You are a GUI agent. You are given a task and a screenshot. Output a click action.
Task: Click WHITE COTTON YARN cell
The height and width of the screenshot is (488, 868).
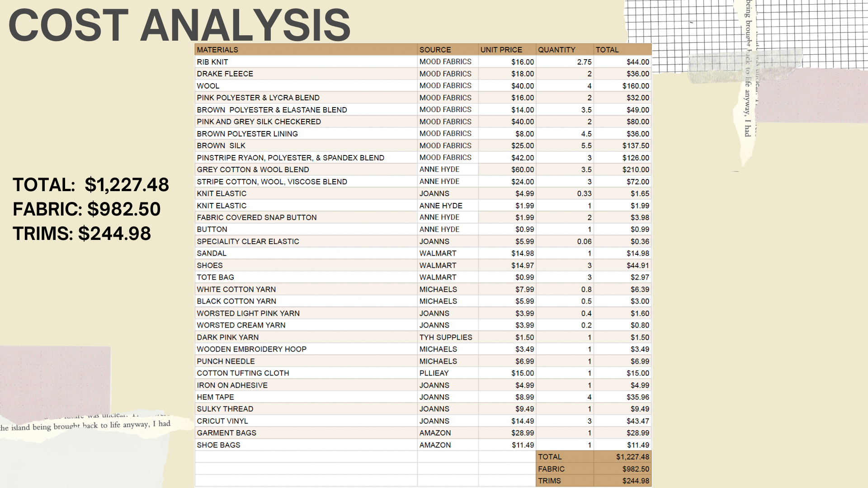[x=306, y=289]
